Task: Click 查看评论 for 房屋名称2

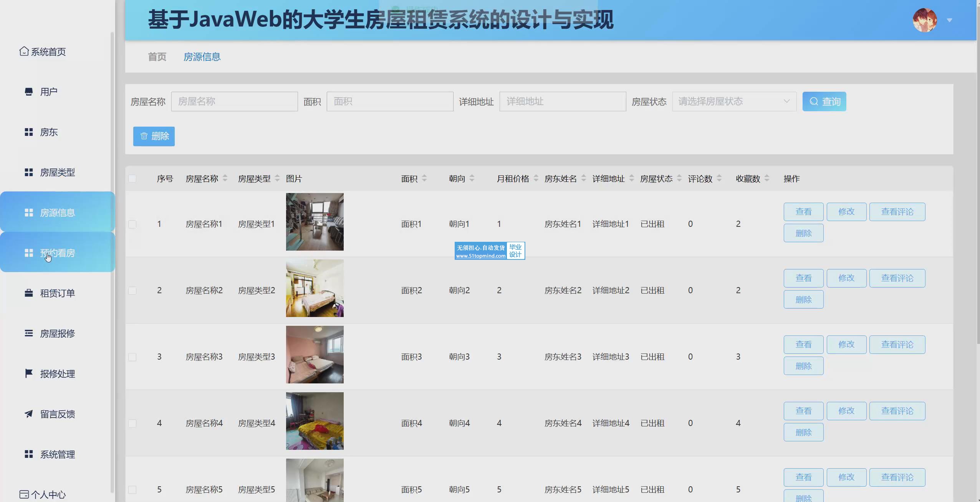Action: (897, 278)
